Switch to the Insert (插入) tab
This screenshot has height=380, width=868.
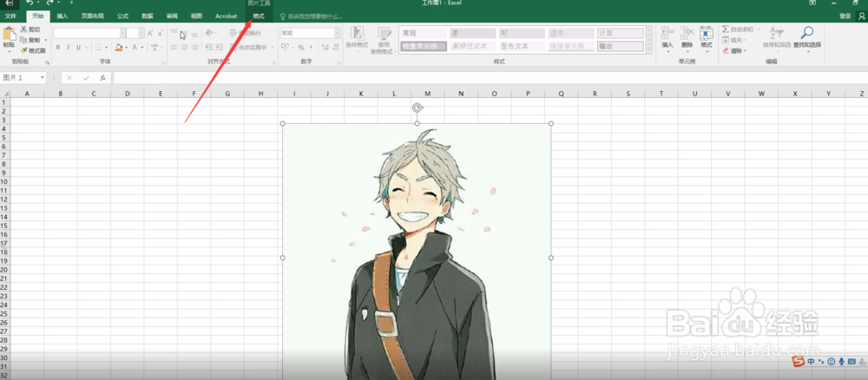pyautogui.click(x=62, y=16)
